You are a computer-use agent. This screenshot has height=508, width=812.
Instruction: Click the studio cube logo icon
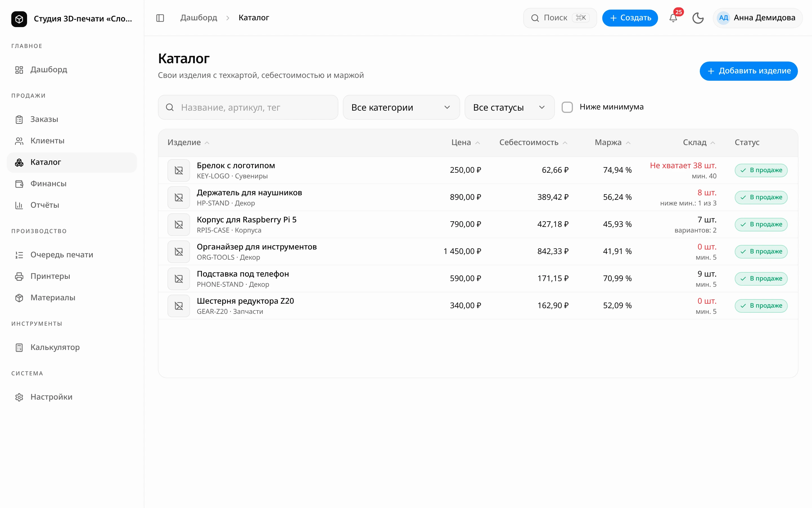[19, 19]
